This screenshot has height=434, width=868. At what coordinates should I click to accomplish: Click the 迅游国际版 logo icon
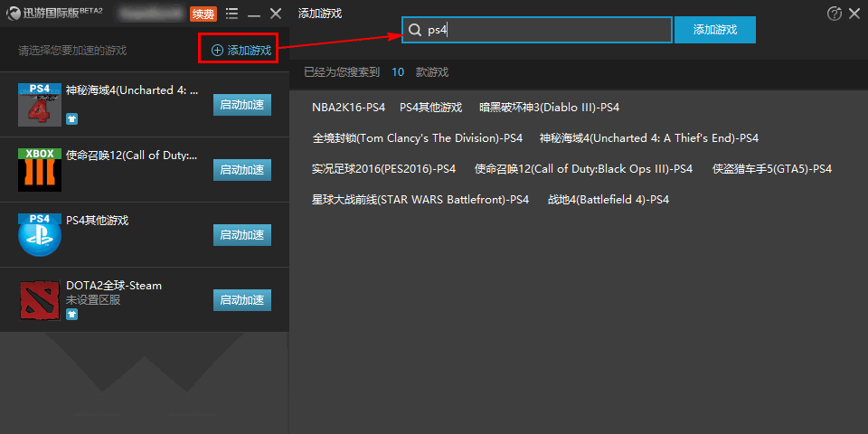14,14
